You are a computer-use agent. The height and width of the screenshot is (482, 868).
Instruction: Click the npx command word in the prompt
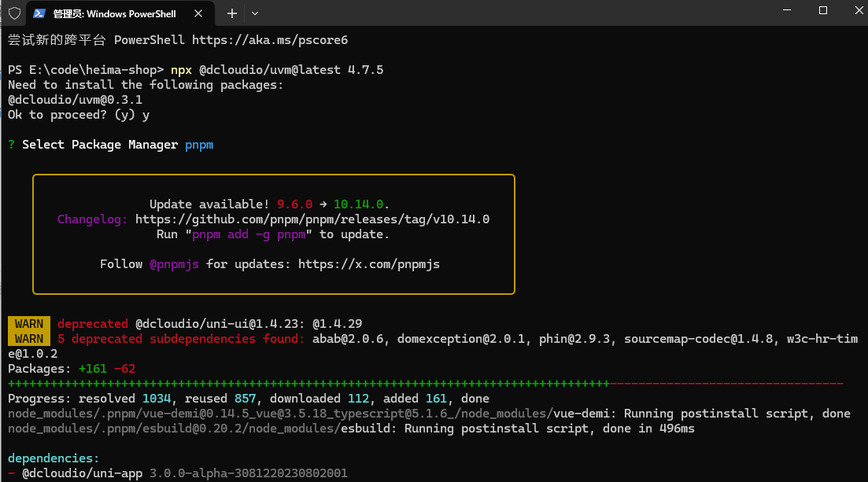coord(181,70)
